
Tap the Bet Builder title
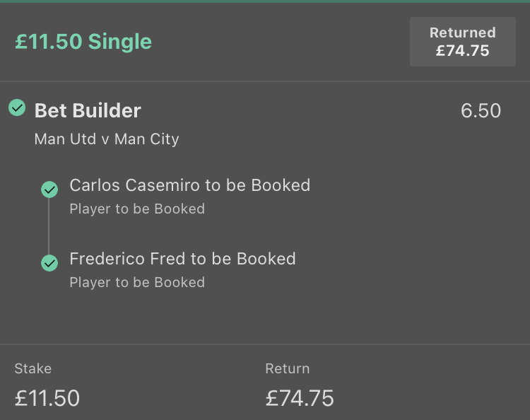point(88,110)
